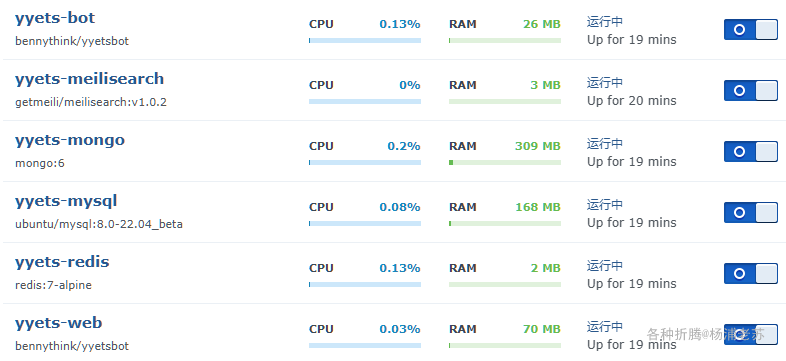Toggle off the yyets-bot container switch
This screenshot has width=786, height=361.
(750, 30)
